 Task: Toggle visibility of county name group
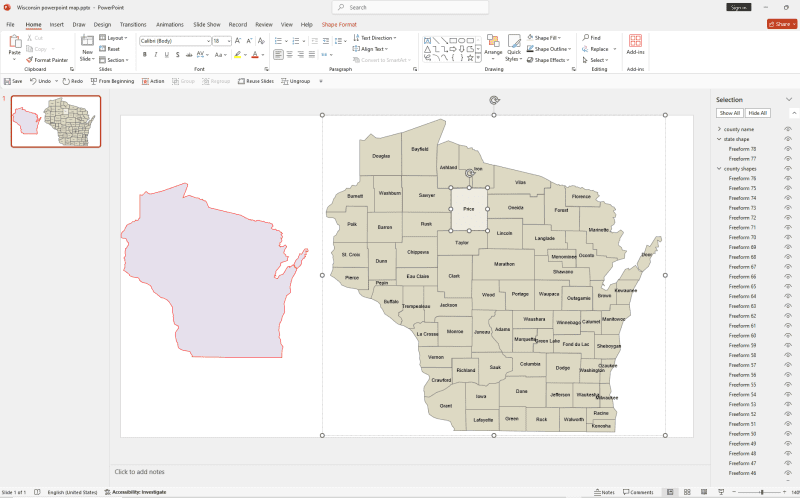coord(788,129)
